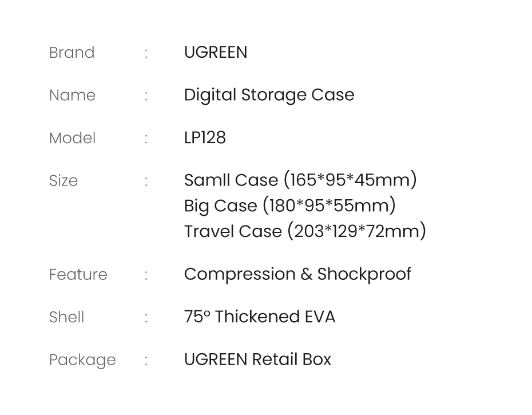Click the colon beside Brand
Viewport: 532px width, 415px height.
[146, 53]
